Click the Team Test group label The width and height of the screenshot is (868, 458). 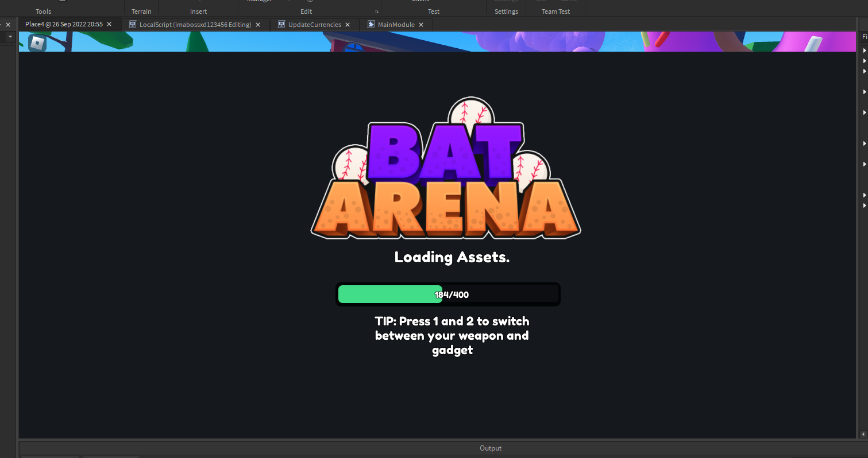pyautogui.click(x=556, y=11)
